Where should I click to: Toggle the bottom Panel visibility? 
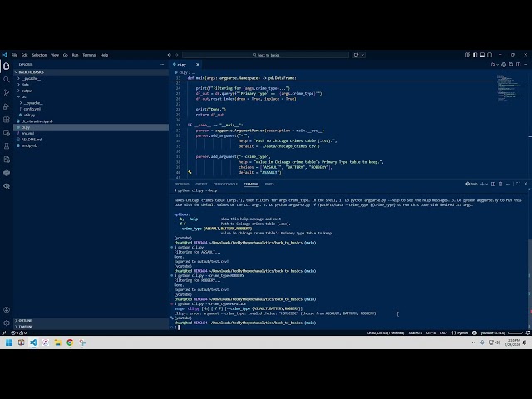[482, 55]
